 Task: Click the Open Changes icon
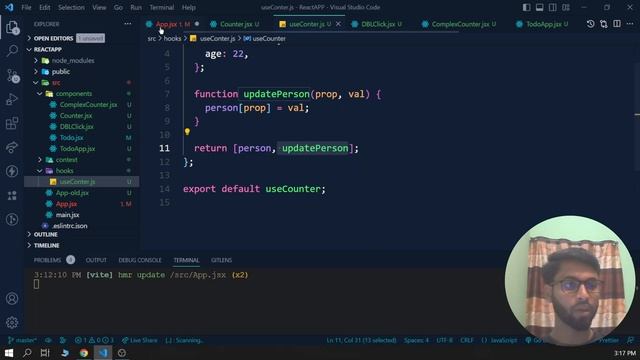pyautogui.click(x=604, y=24)
